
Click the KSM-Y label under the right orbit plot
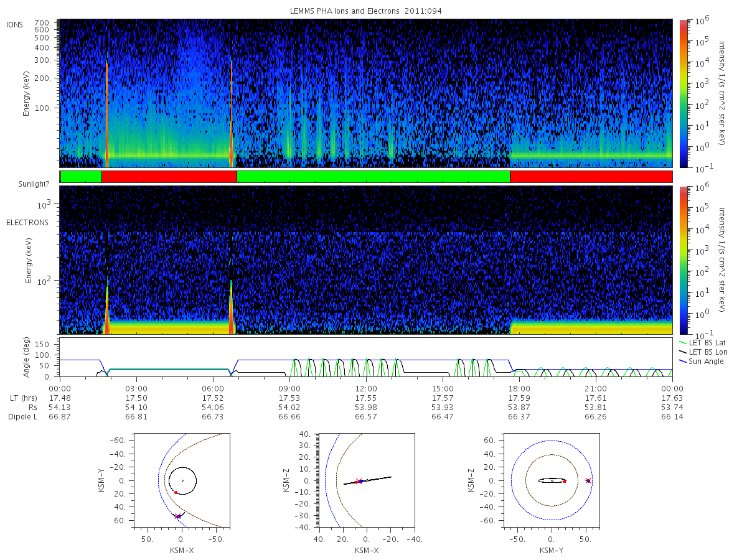[552, 550]
